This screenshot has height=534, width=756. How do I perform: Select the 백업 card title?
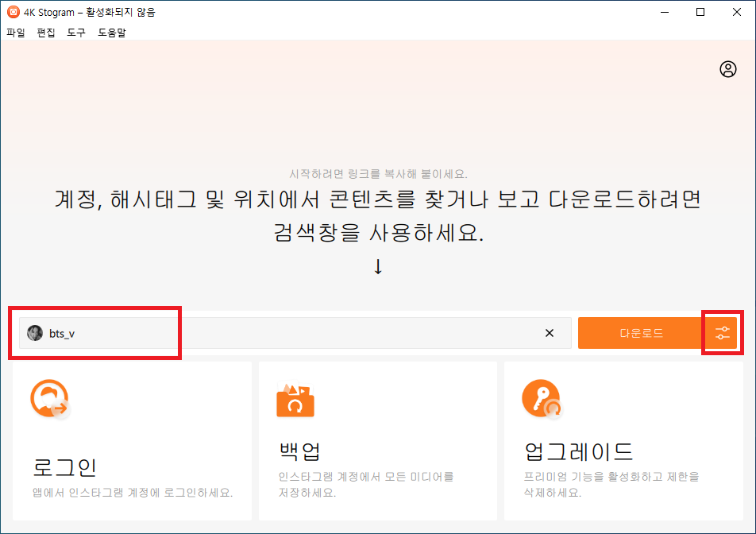(x=299, y=451)
